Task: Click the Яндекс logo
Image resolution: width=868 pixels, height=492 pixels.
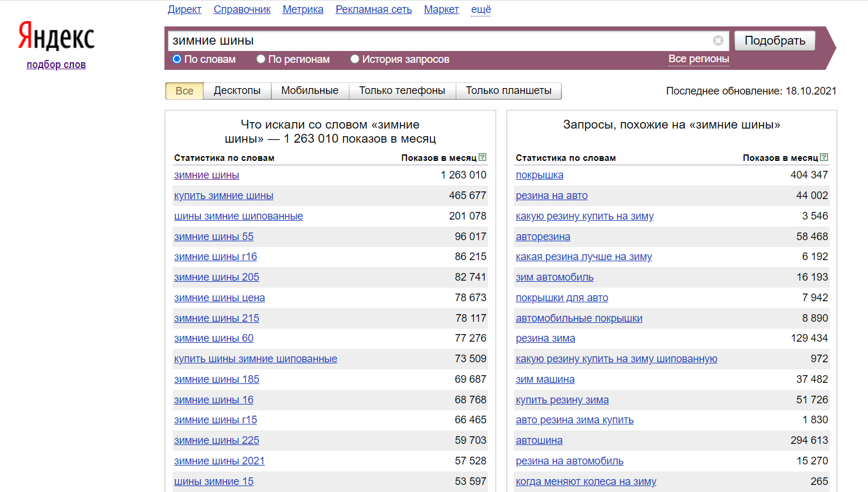Action: [56, 36]
